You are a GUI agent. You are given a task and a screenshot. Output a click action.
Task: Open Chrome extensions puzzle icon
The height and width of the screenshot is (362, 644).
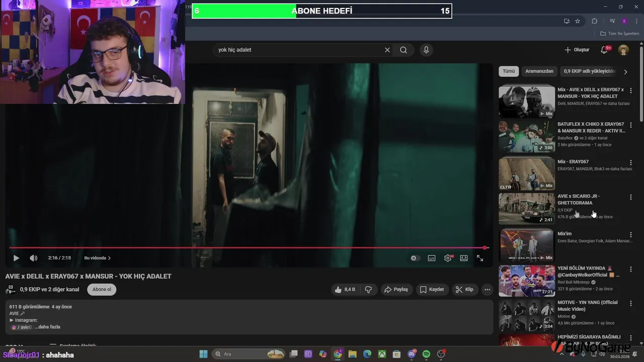[x=595, y=21]
